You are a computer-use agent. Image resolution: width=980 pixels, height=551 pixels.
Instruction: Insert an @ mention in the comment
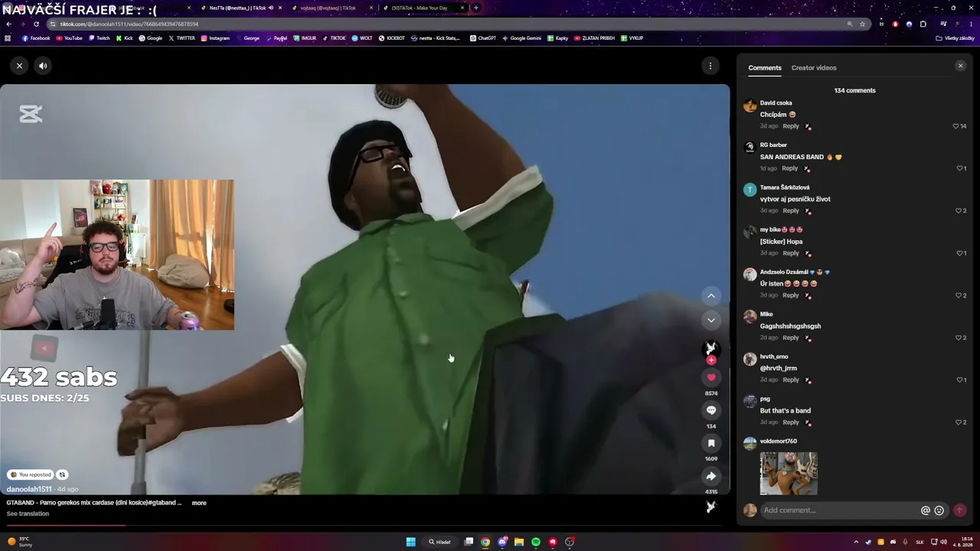point(926,510)
